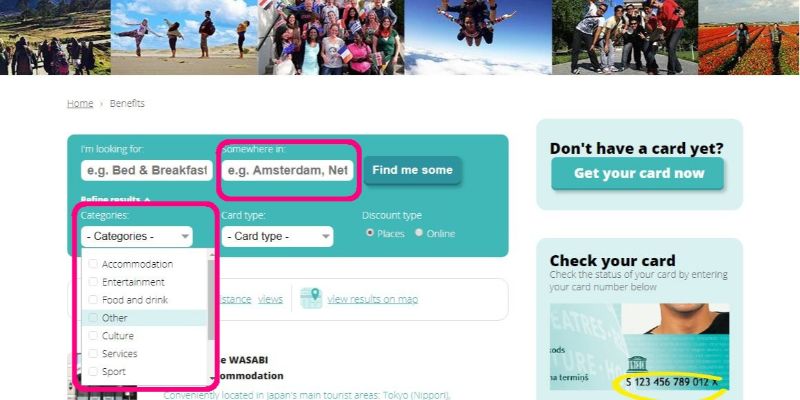The image size is (800, 400).
Task: Select the Places discount type radio
Action: tap(370, 233)
